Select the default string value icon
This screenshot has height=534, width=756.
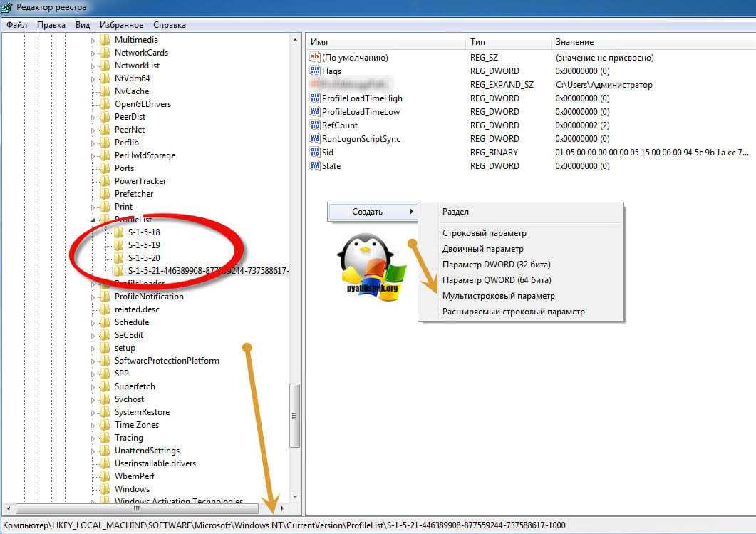315,58
